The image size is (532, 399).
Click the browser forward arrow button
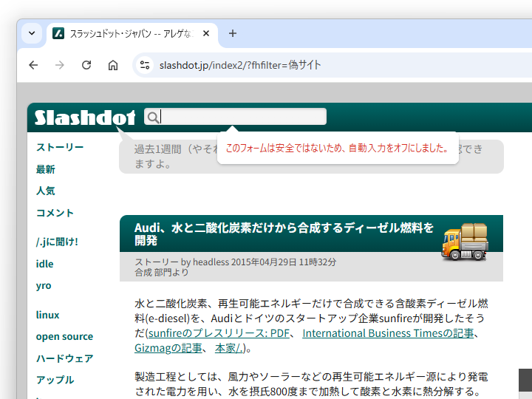(60, 65)
